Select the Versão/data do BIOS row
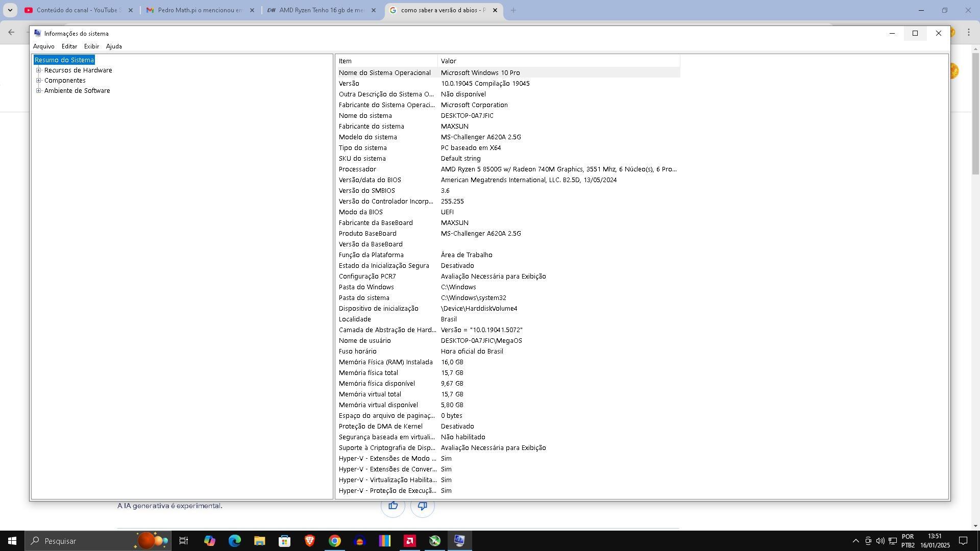This screenshot has width=980, height=551. (508, 180)
